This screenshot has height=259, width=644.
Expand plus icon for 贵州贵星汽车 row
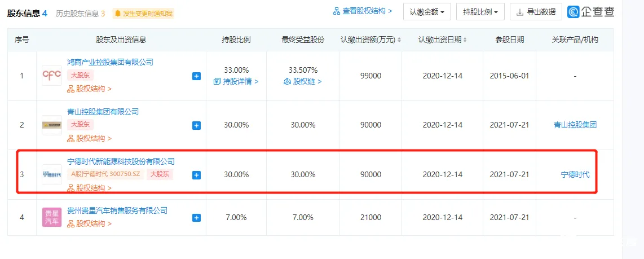[x=196, y=217]
